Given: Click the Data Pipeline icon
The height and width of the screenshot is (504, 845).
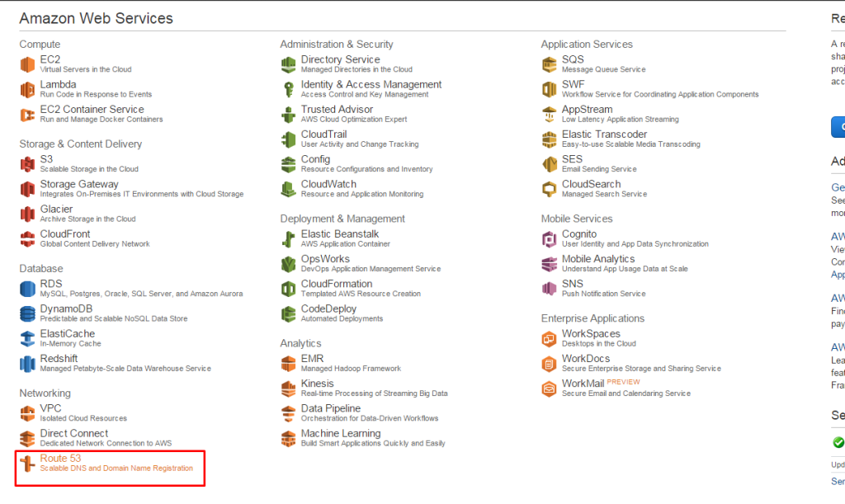Looking at the screenshot, I should [288, 413].
